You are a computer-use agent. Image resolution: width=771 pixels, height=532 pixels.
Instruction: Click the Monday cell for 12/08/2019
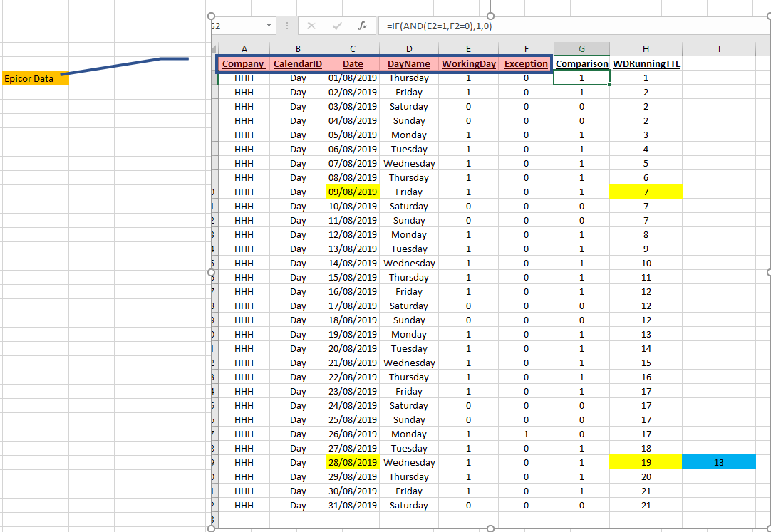(409, 234)
